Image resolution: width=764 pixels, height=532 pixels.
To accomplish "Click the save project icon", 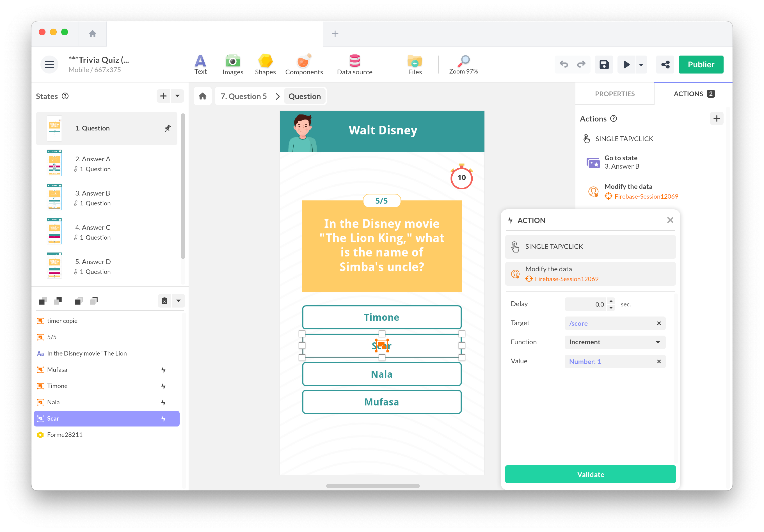I will pyautogui.click(x=604, y=64).
